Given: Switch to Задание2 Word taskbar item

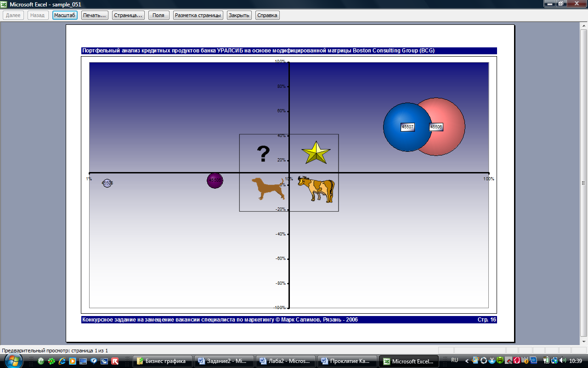Looking at the screenshot, I should pos(224,361).
